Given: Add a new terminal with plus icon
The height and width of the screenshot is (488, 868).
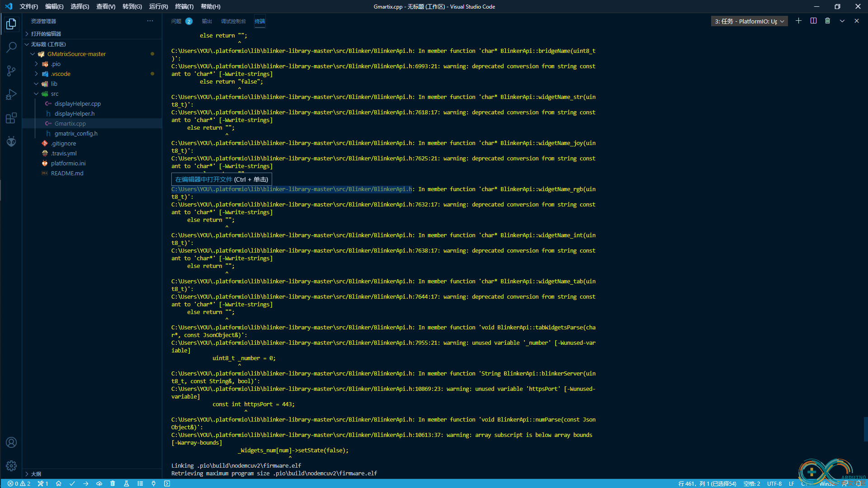Looking at the screenshot, I should pyautogui.click(x=799, y=21).
